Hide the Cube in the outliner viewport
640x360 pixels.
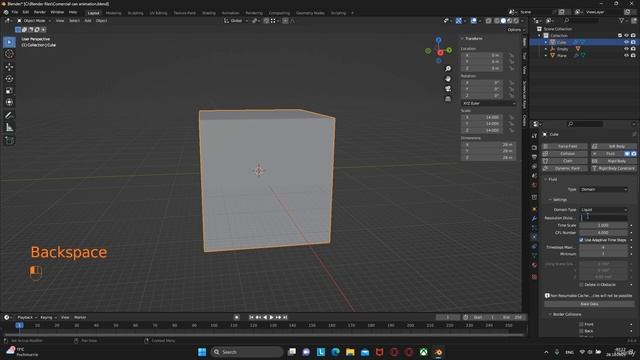[x=627, y=42]
